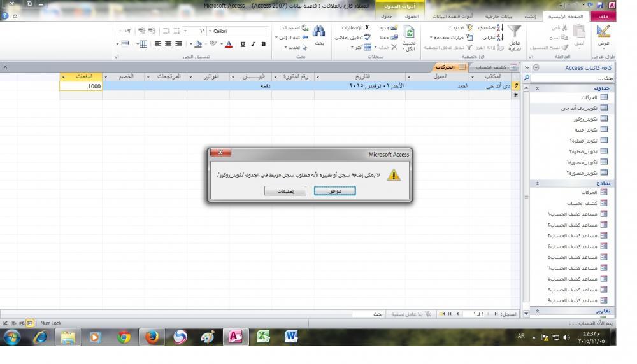Click the Design View icon (عرض)

pos(603,32)
